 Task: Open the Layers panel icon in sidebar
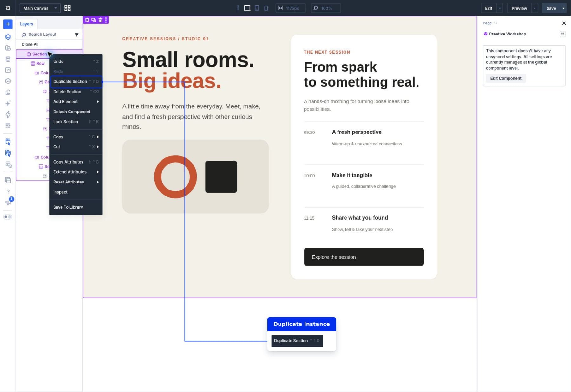pyautogui.click(x=8, y=37)
